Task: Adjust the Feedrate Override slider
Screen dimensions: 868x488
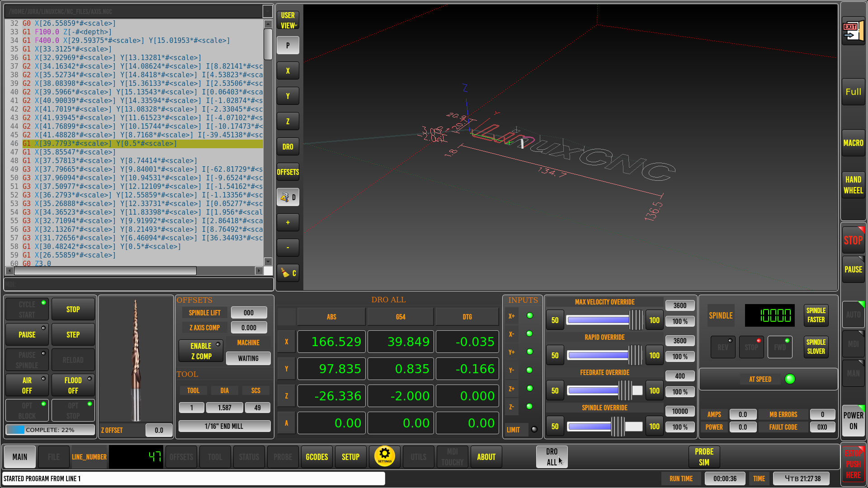Action: (x=605, y=390)
